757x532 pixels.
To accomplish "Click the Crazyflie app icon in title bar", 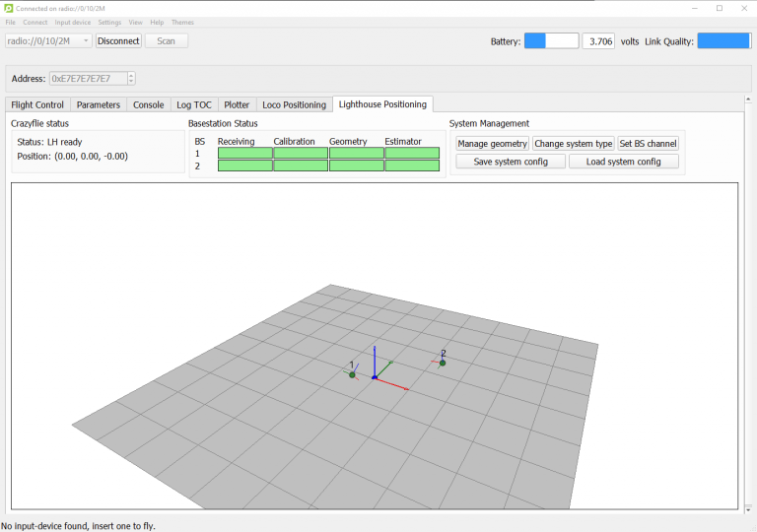I will [x=9, y=8].
